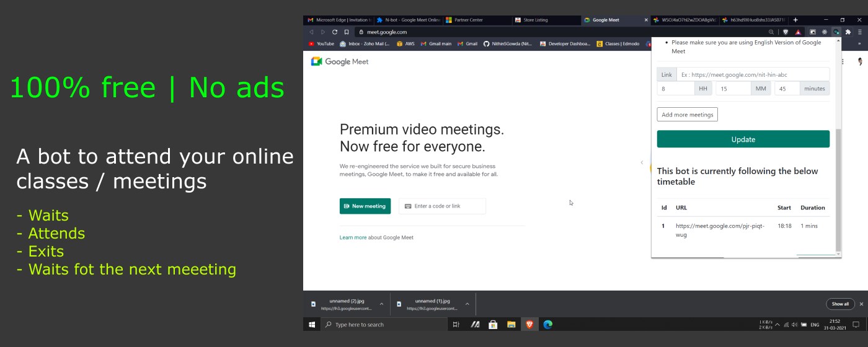Open the YouTube bookmark
868x347 pixels.
[321, 44]
